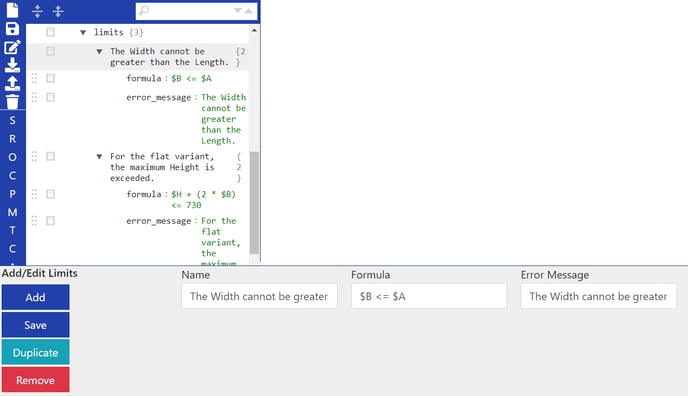Click the save floppy disk icon
Image resolution: width=688 pixels, height=396 pixels.
12,29
